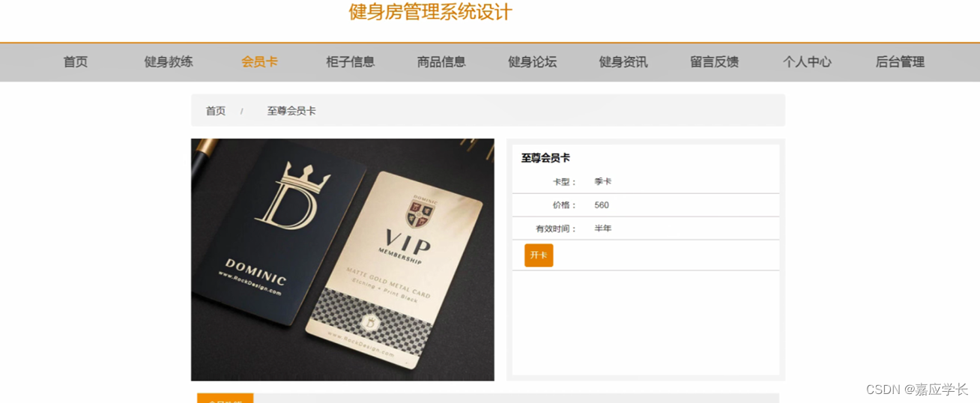Screen dimensions: 980x403
Task: Click the 季卡 card type value
Action: [603, 182]
